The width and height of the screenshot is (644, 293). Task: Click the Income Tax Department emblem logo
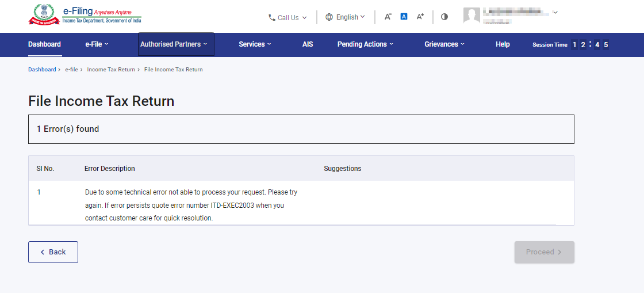point(44,14)
